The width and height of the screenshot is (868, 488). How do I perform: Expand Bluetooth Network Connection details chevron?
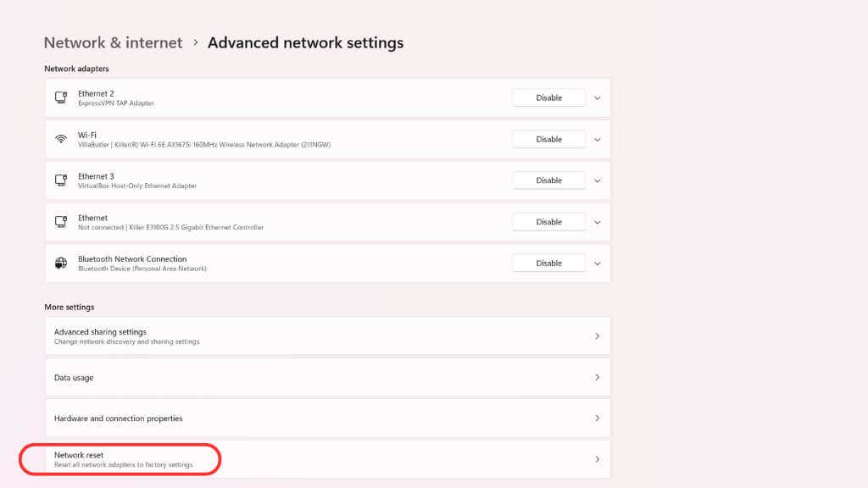[x=597, y=263]
